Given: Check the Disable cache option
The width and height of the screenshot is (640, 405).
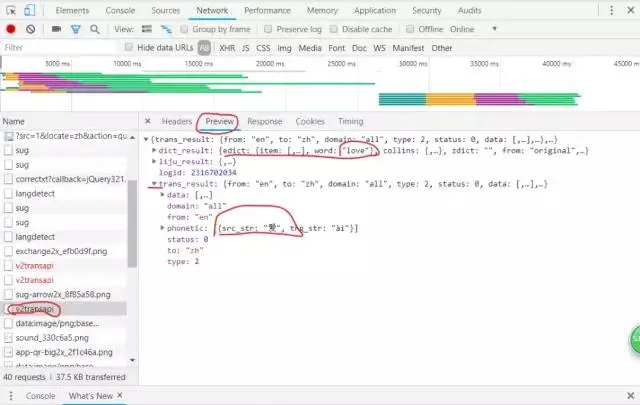Looking at the screenshot, I should (x=334, y=29).
